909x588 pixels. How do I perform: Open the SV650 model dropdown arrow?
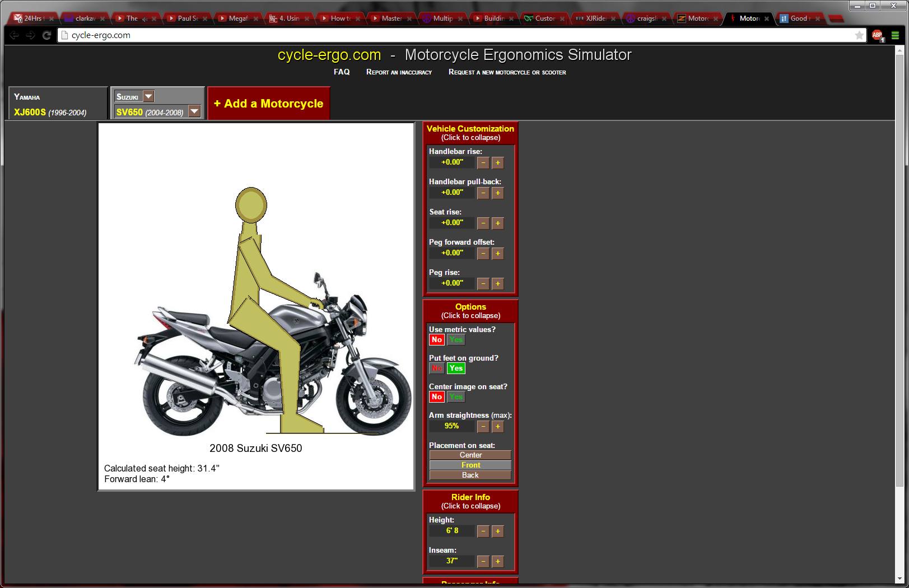pyautogui.click(x=194, y=111)
